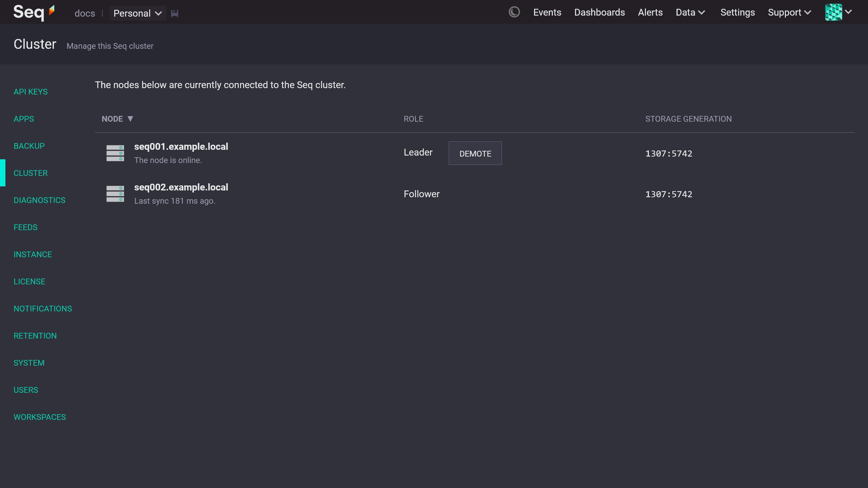This screenshot has height=488, width=868.
Task: Click the ROLE column header
Action: [413, 119]
